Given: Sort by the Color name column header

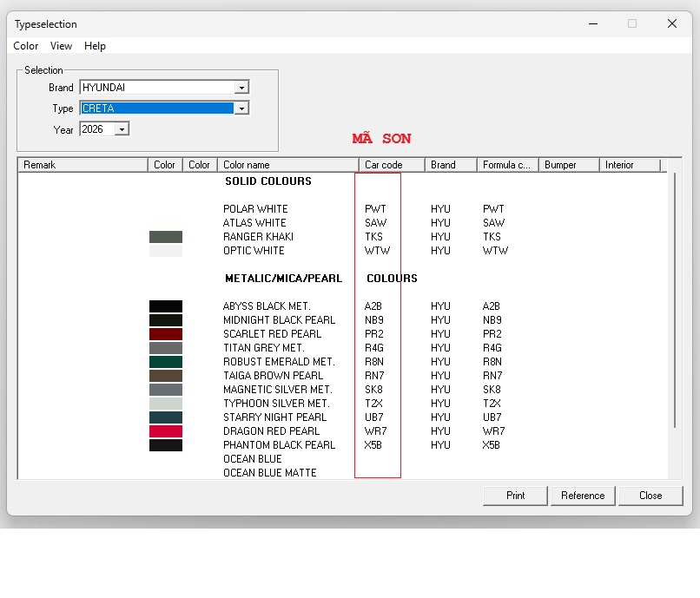Looking at the screenshot, I should click(x=287, y=165).
